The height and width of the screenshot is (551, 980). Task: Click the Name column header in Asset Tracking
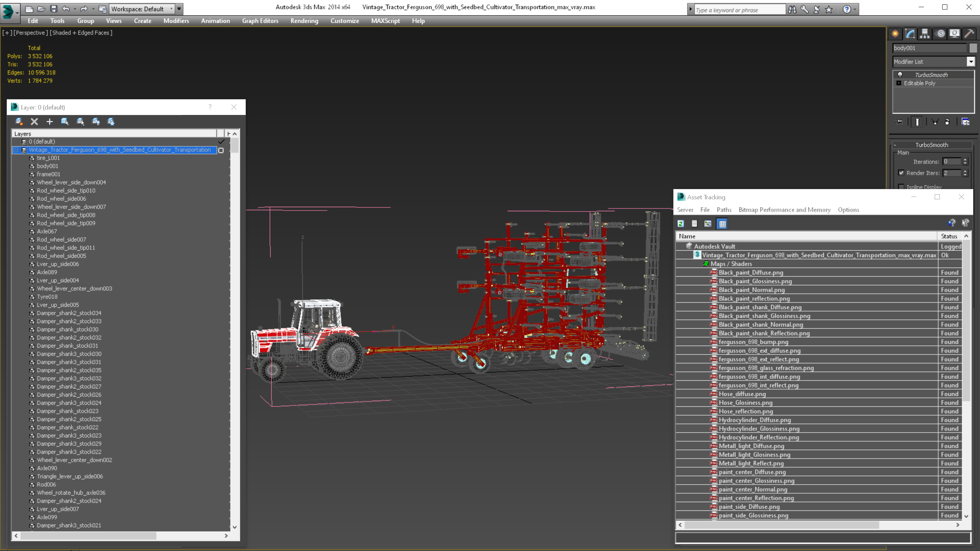807,236
